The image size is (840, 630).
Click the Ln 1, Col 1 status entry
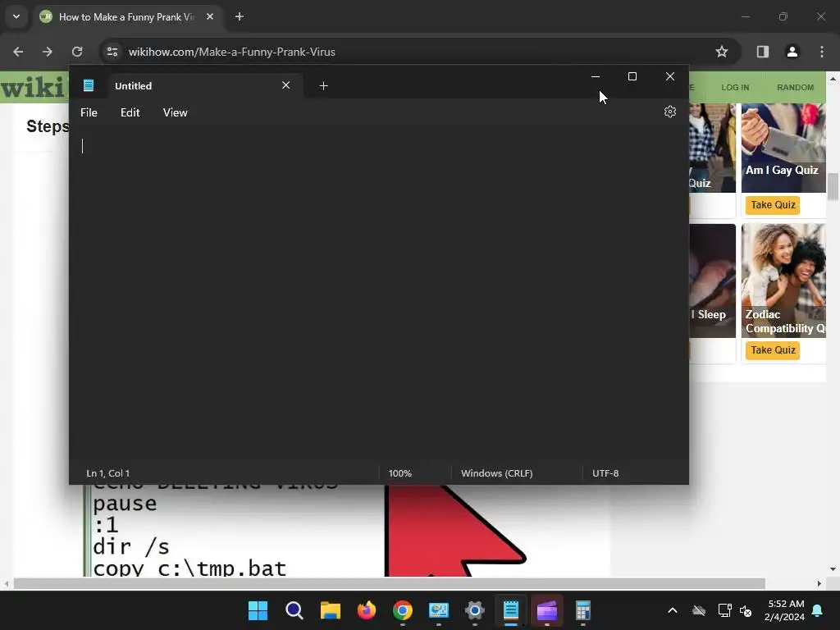pyautogui.click(x=107, y=473)
